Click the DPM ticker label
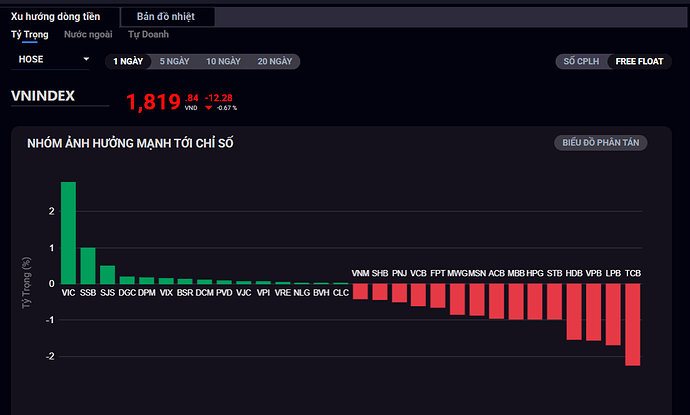This screenshot has width=690, height=415. tap(147, 293)
